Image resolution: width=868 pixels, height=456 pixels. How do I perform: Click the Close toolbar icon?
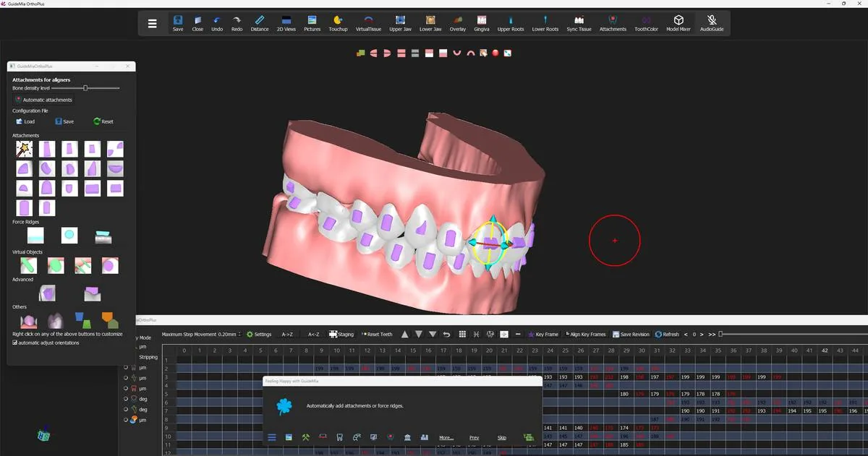(x=197, y=23)
